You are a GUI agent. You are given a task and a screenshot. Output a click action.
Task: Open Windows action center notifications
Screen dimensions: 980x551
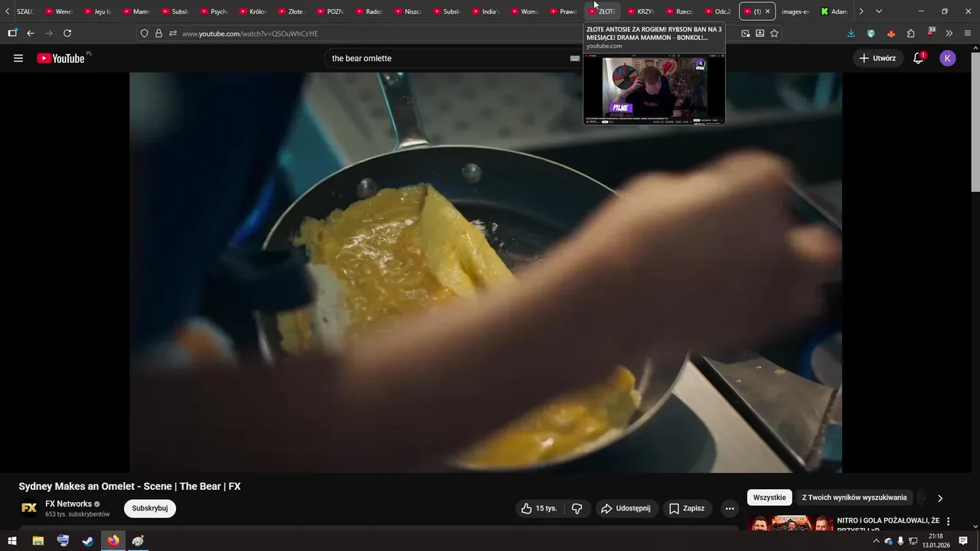[x=963, y=541]
